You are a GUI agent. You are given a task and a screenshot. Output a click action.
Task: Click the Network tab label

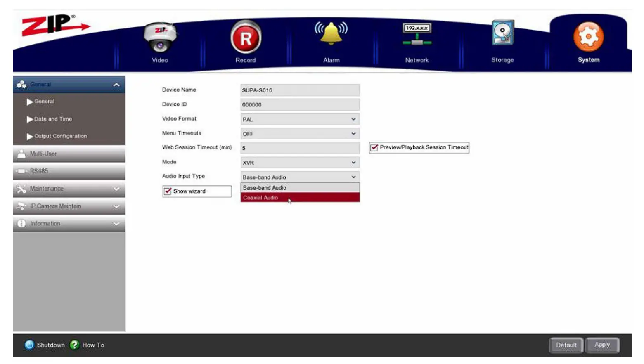coord(417,60)
